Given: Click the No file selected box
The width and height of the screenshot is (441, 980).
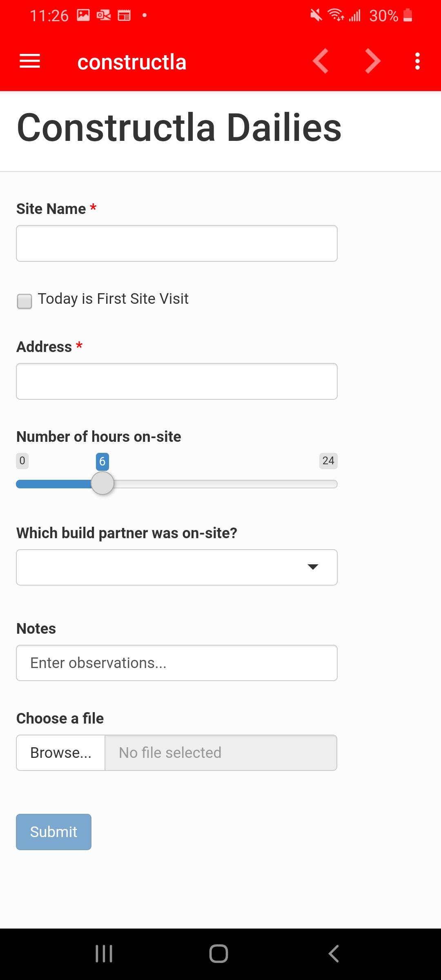Looking at the screenshot, I should pyautogui.click(x=221, y=753).
